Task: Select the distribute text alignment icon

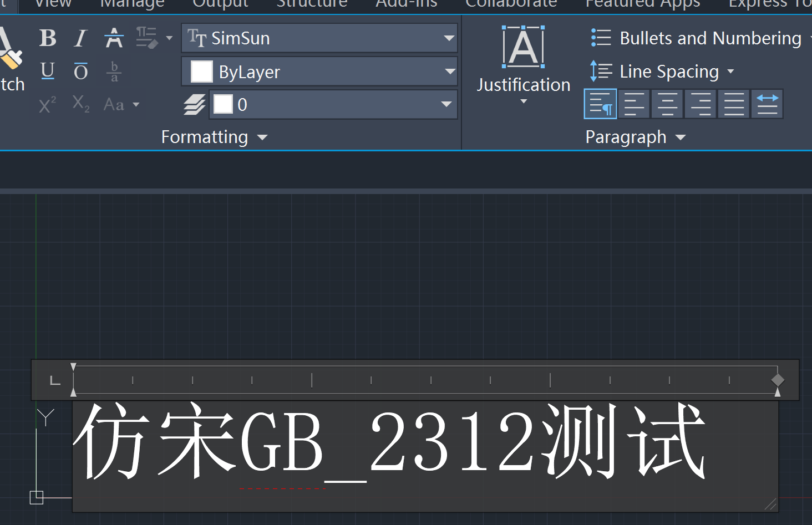Action: 767,104
